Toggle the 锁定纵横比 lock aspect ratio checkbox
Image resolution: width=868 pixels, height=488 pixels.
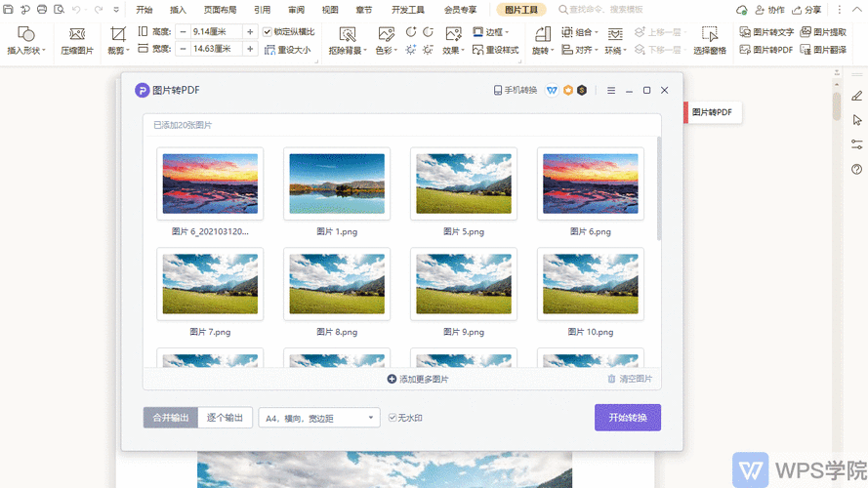pyautogui.click(x=268, y=31)
